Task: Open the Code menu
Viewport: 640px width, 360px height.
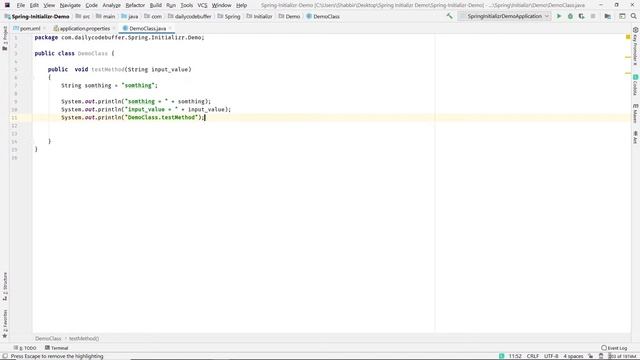Action: click(91, 5)
